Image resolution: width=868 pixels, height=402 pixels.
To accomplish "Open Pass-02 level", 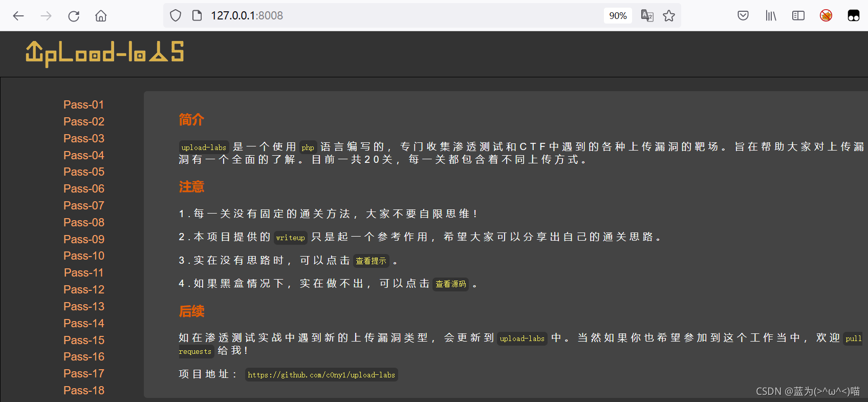I will click(84, 122).
